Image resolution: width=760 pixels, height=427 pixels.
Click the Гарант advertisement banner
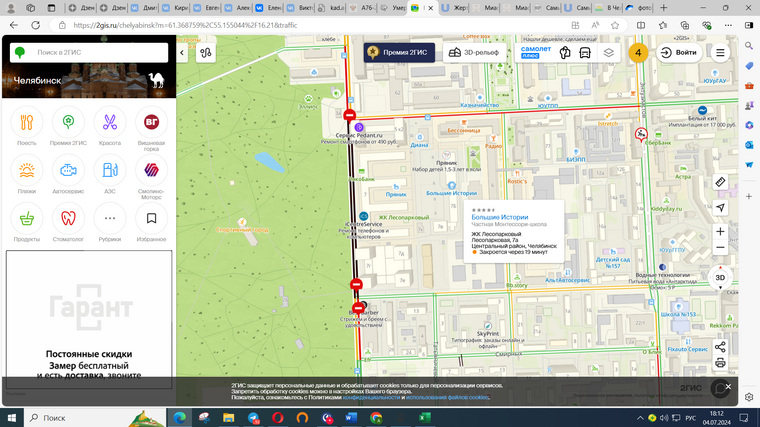[x=89, y=319]
